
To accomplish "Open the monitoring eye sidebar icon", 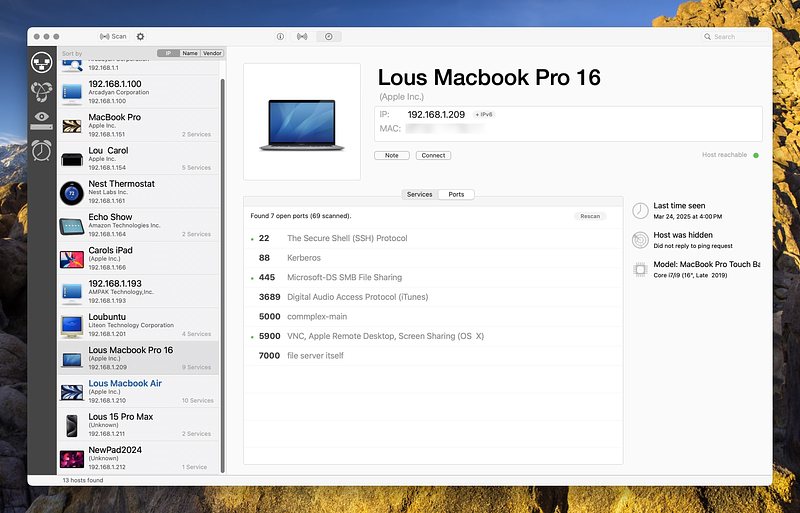I will (41, 120).
